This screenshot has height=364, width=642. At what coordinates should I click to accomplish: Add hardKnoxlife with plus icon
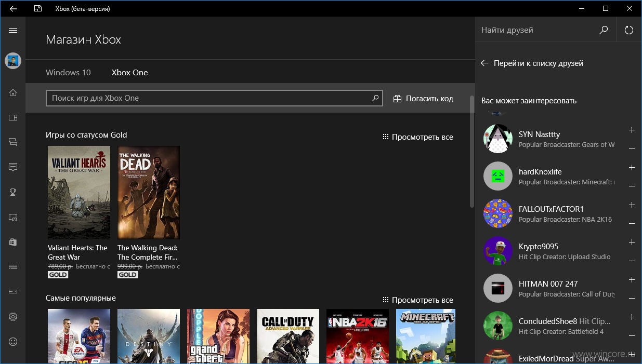(632, 168)
